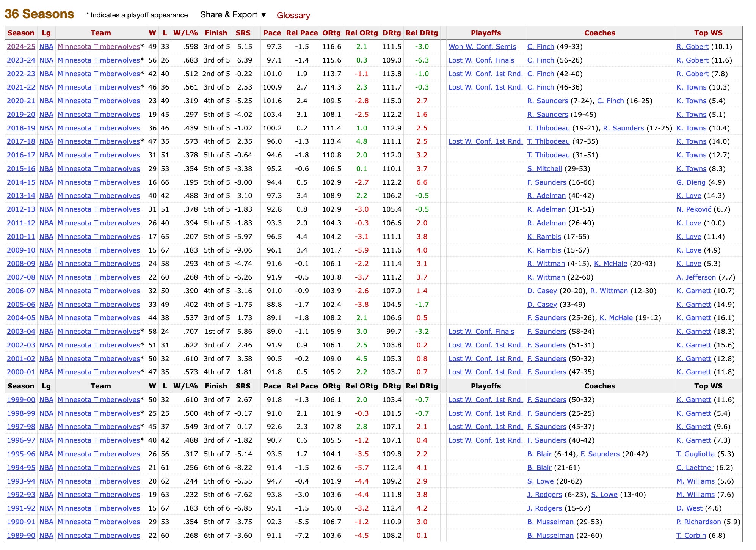756x550 pixels.
Task: Open Lost W. Conf. Finals link for 2003-04
Action: click(481, 332)
